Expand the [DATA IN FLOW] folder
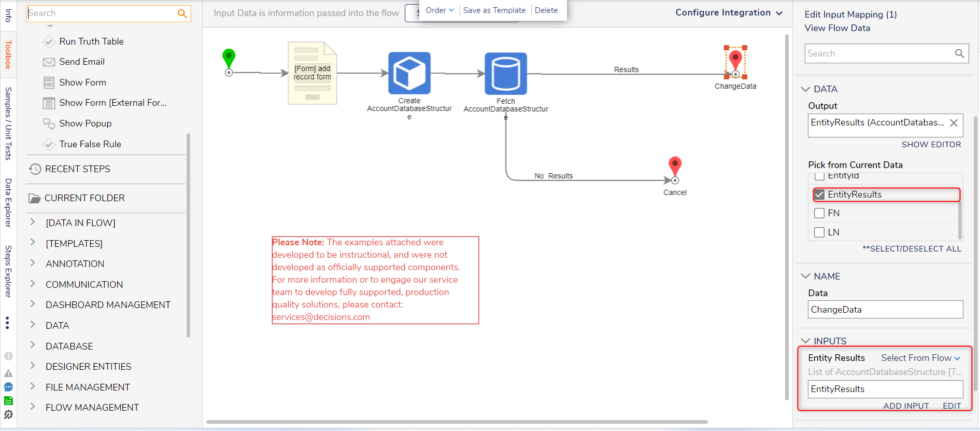This screenshot has width=980, height=431. [33, 222]
